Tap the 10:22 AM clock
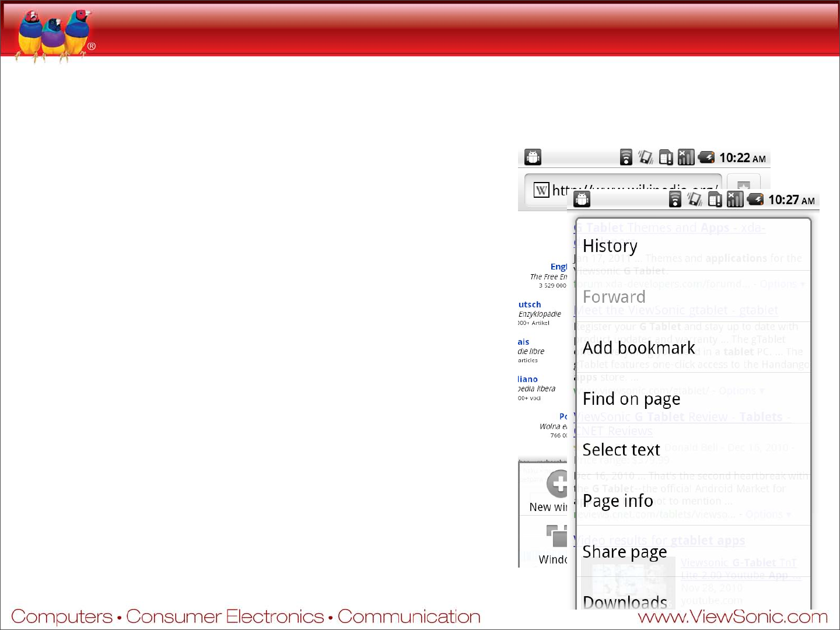840x630 pixels. coord(742,158)
